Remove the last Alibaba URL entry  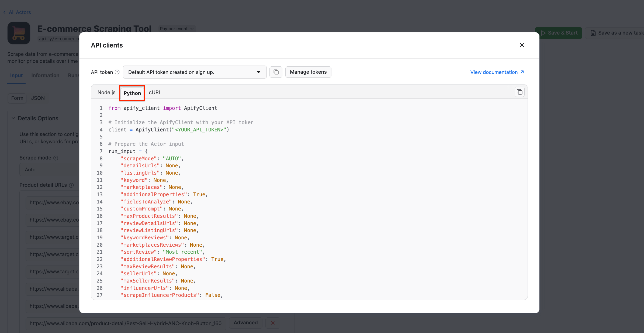(273, 323)
